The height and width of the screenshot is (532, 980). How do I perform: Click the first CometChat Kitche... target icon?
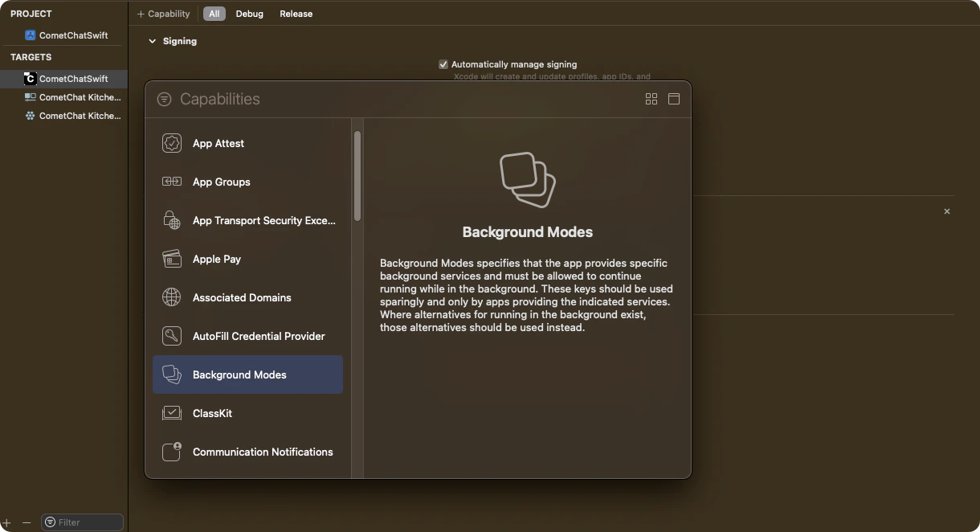tap(31, 97)
